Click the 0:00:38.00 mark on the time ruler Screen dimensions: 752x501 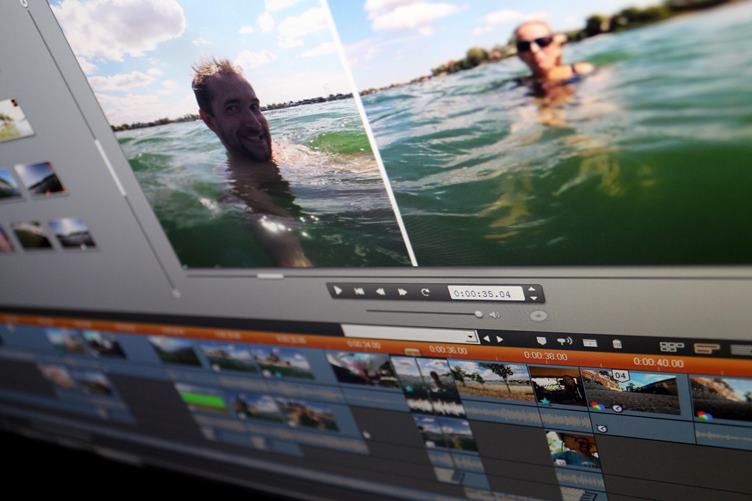(x=545, y=356)
